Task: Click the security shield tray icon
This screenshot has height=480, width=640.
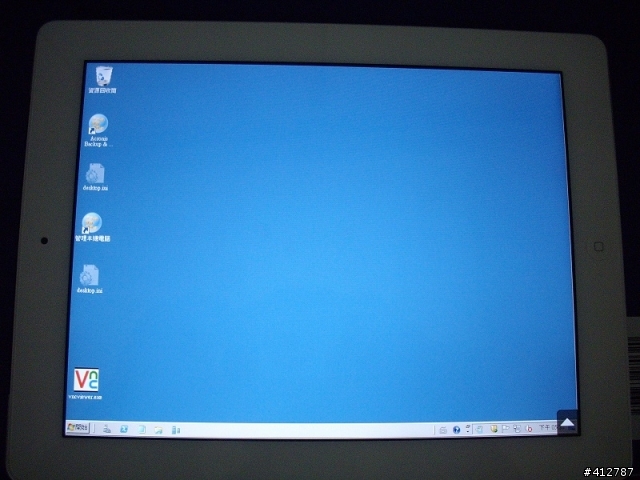Action: [x=493, y=429]
